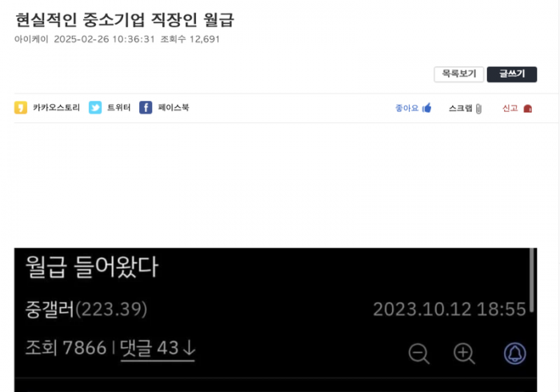Jump to comments via 댓글 43 link
Viewport: 560px width, 392px height.
pos(158,349)
